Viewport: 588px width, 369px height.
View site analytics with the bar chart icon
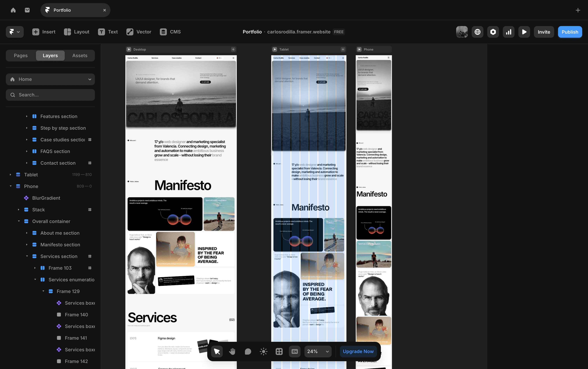pos(508,32)
